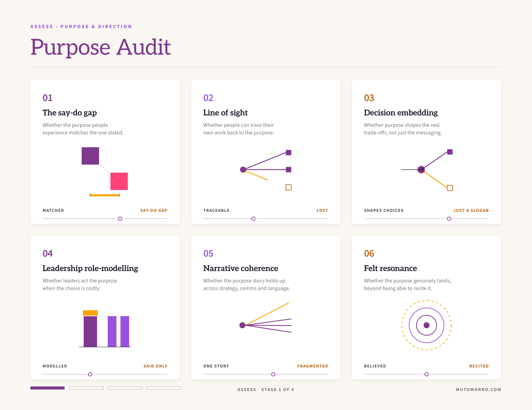Click the card number '05'
Screen dimensions: 532x410
(208, 253)
